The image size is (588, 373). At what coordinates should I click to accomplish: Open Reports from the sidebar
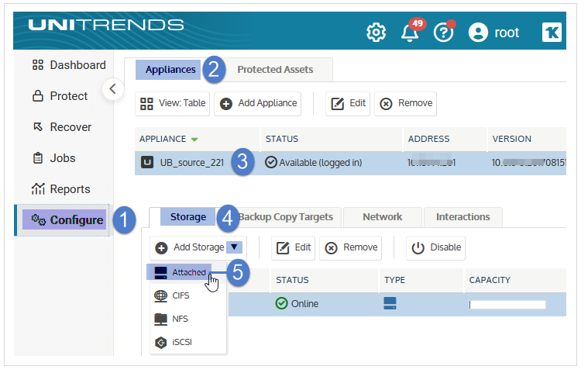coord(61,190)
